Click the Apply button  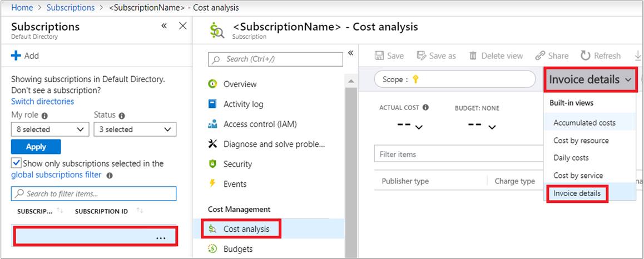pos(36,147)
